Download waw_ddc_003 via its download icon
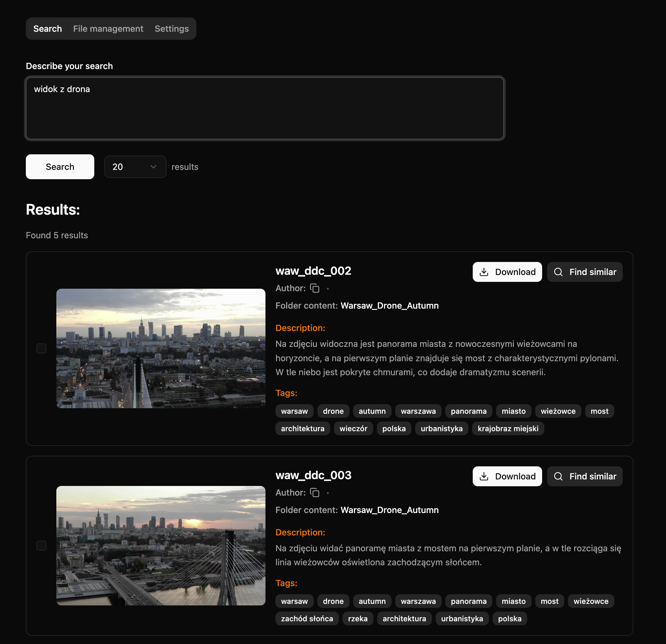This screenshot has height=644, width=666. (484, 477)
